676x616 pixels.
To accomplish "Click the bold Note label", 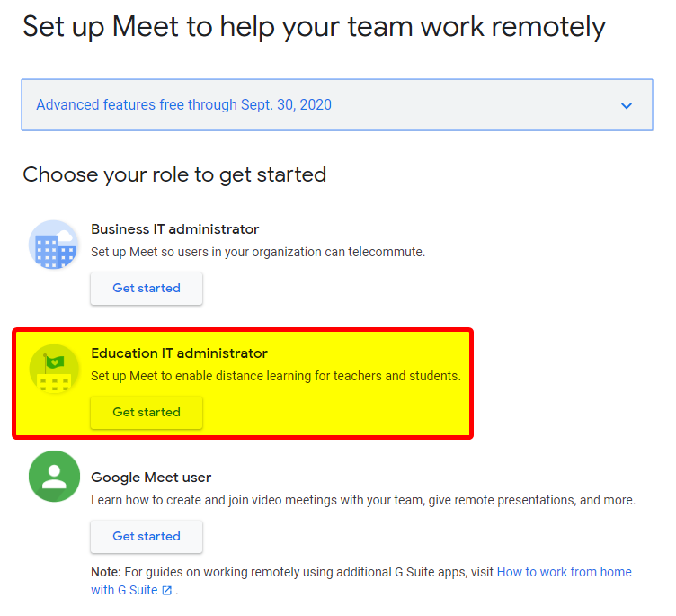I will point(106,572).
